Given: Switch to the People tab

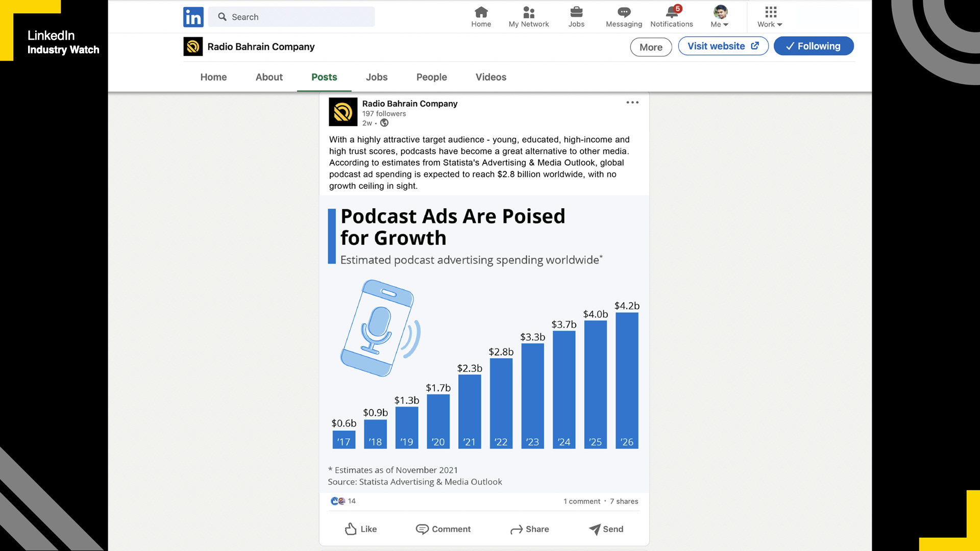Looking at the screenshot, I should 431,77.
